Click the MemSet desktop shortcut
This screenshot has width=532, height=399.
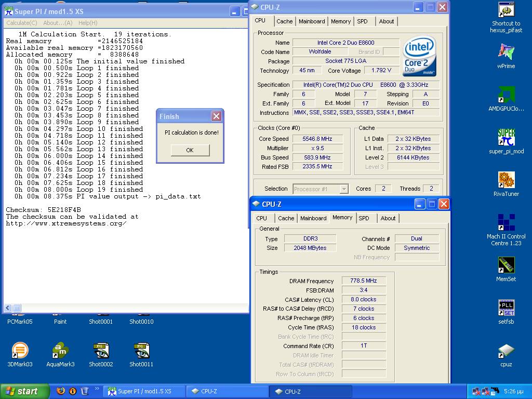[506, 265]
